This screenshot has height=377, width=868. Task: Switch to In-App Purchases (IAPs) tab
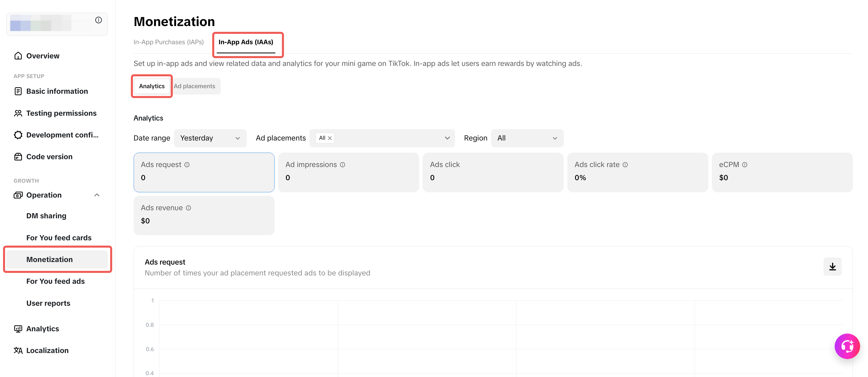[168, 42]
